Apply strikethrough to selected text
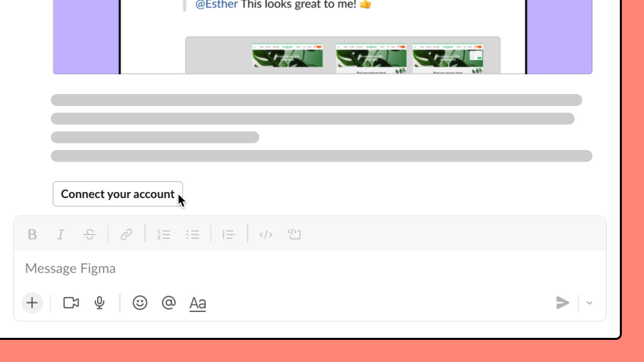This screenshot has height=362, width=644. [90, 234]
